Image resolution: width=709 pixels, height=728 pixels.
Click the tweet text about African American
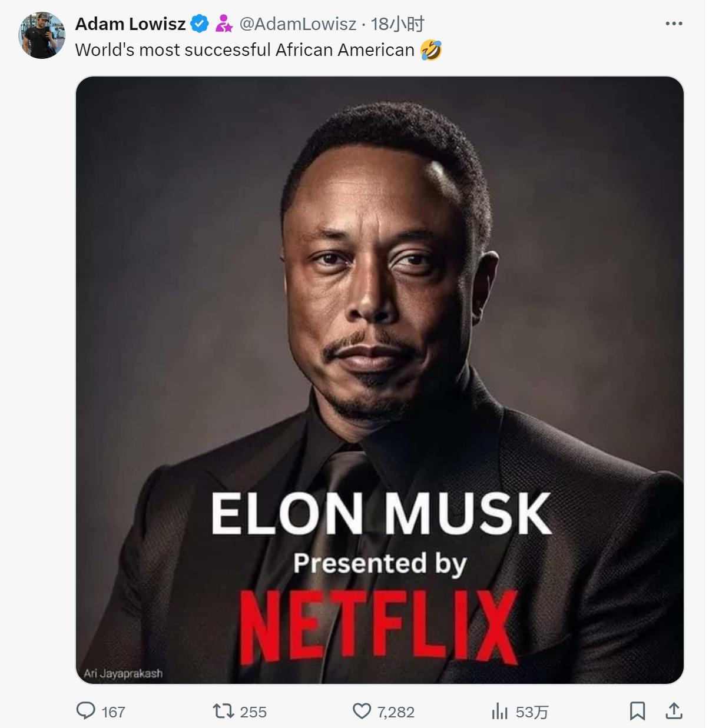point(245,50)
